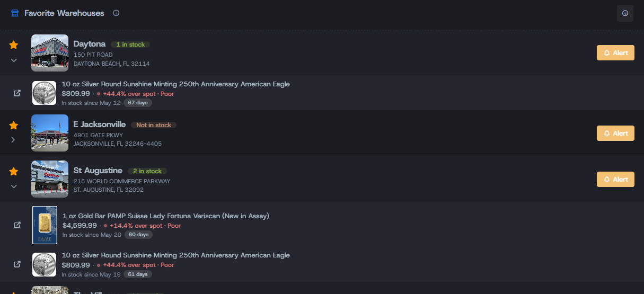Image resolution: width=644 pixels, height=294 pixels.
Task: Toggle the St Augustine favorite star
Action: click(14, 172)
